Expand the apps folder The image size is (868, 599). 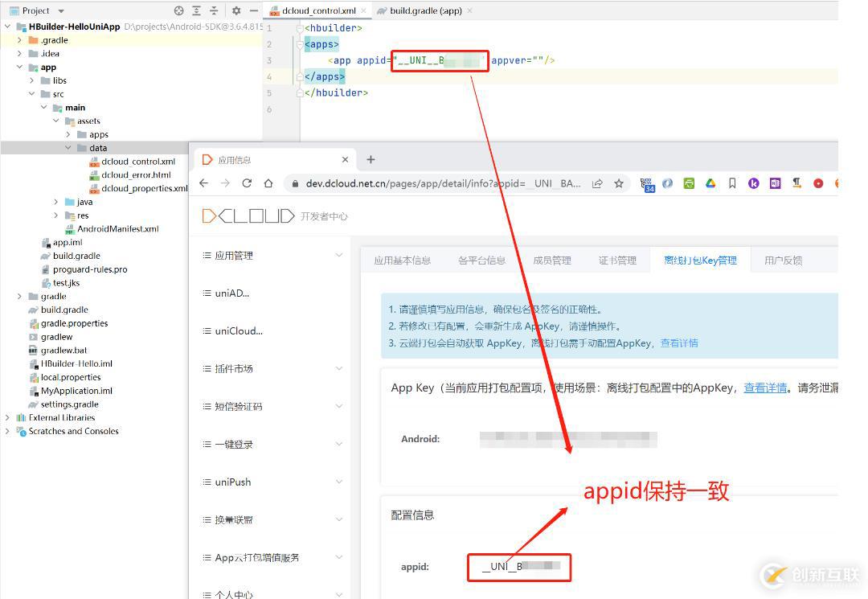tap(68, 134)
